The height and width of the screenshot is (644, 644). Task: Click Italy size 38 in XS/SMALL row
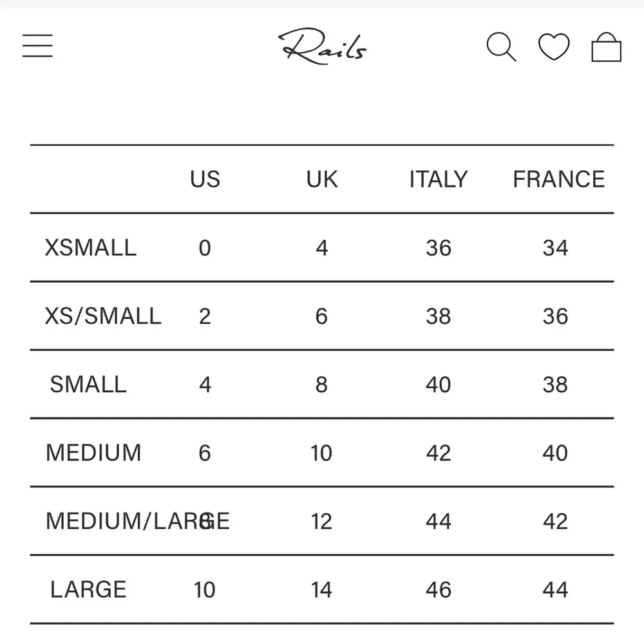(438, 316)
